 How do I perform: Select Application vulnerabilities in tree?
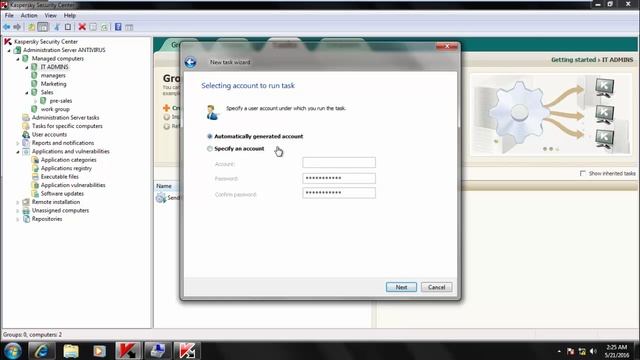point(73,185)
